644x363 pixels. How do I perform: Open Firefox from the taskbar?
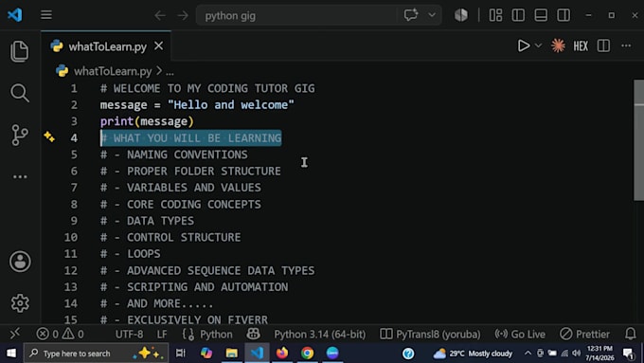[x=282, y=354]
